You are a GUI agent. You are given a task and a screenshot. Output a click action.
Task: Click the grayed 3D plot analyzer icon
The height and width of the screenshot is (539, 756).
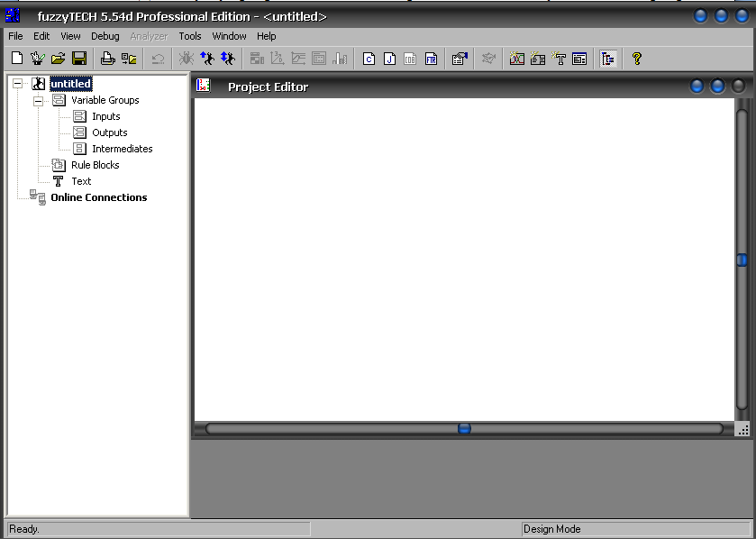[278, 59]
